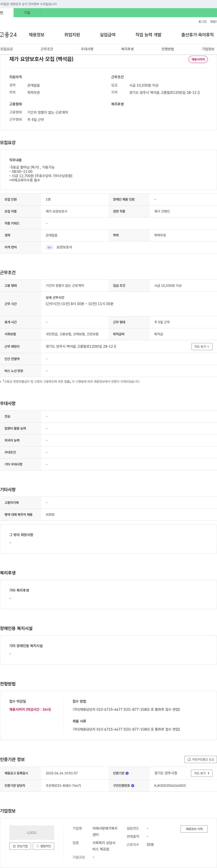Click the company name 자매사랑재가복지센터

(105, 831)
